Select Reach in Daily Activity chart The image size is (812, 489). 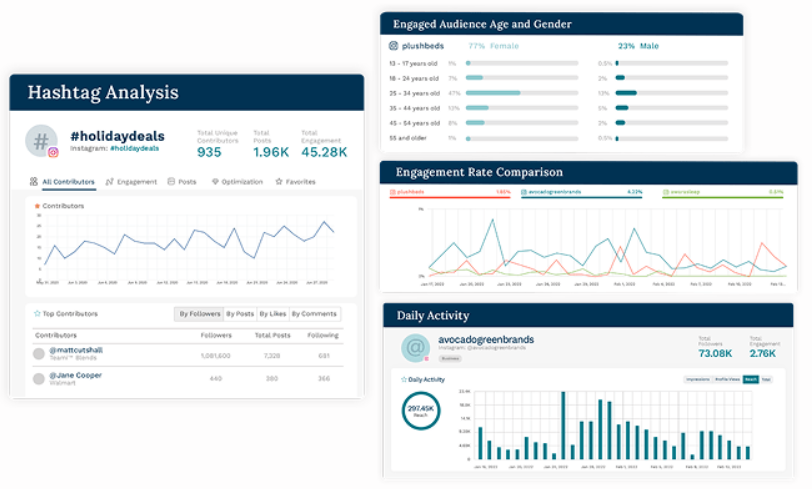[x=750, y=380]
